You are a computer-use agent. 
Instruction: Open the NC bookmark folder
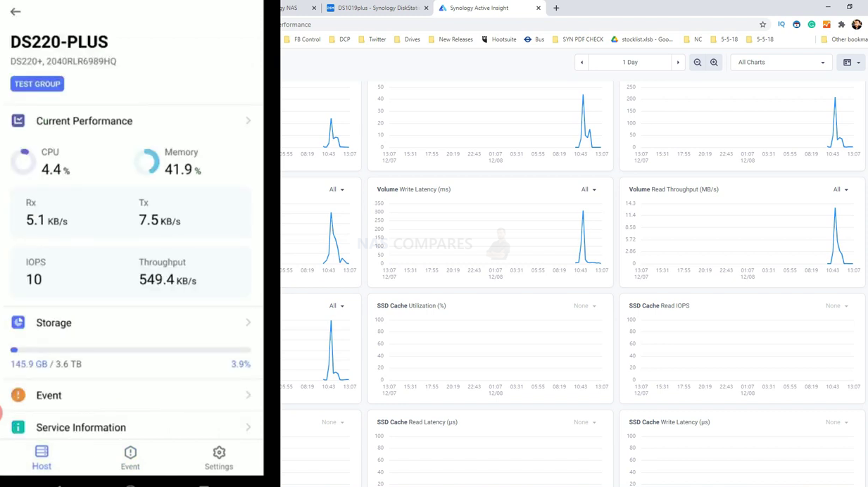(x=693, y=39)
